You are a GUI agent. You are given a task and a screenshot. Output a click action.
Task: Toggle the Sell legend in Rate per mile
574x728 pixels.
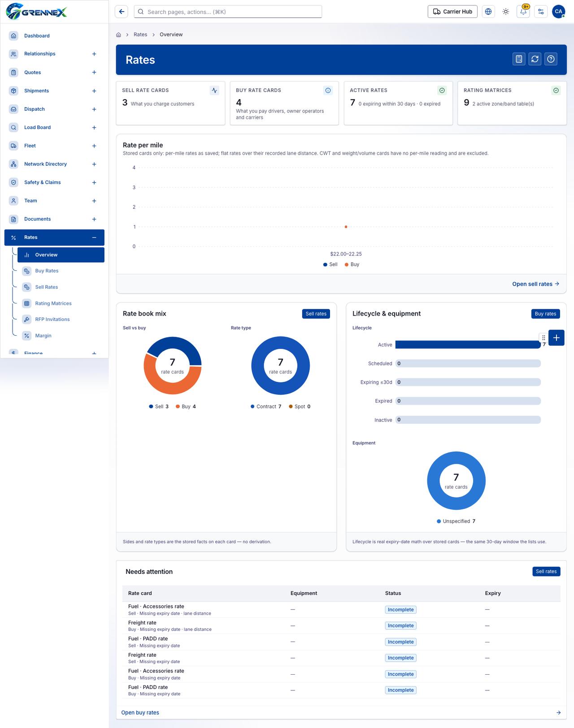click(330, 264)
